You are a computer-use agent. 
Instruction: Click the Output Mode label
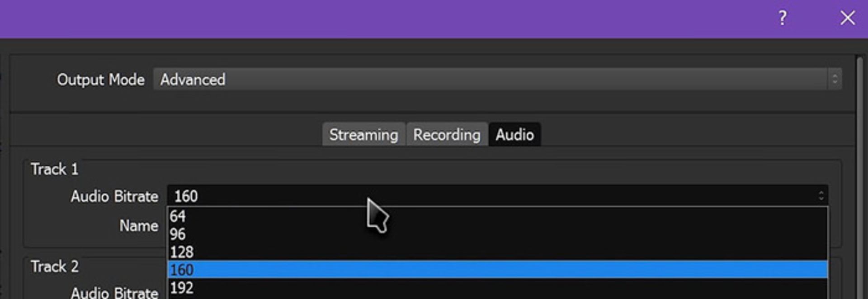click(x=101, y=80)
